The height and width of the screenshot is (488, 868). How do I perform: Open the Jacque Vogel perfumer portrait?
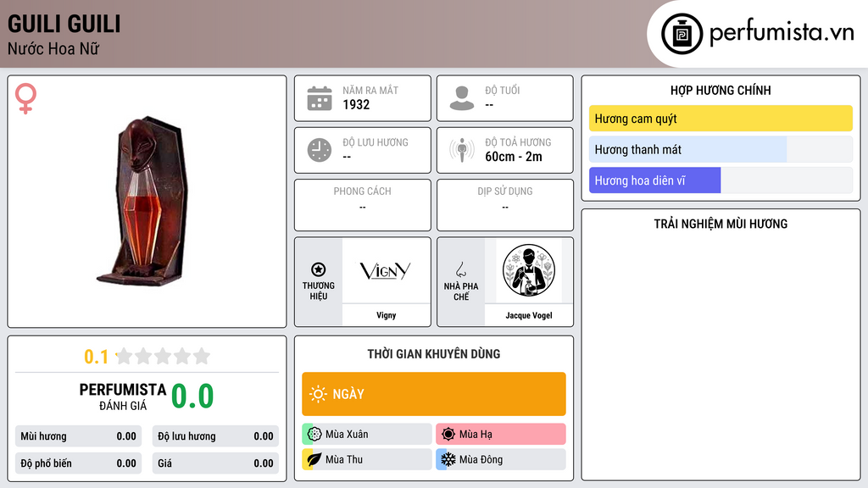[x=529, y=270]
